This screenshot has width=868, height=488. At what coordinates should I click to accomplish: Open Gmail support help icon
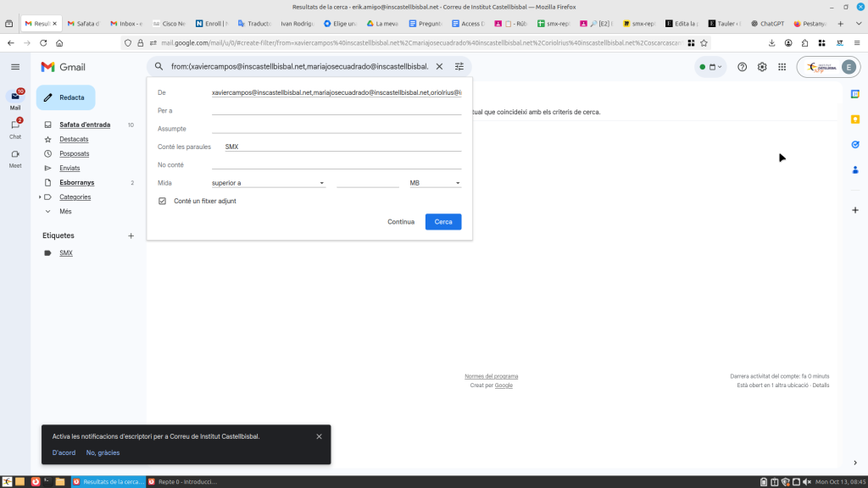coord(743,67)
